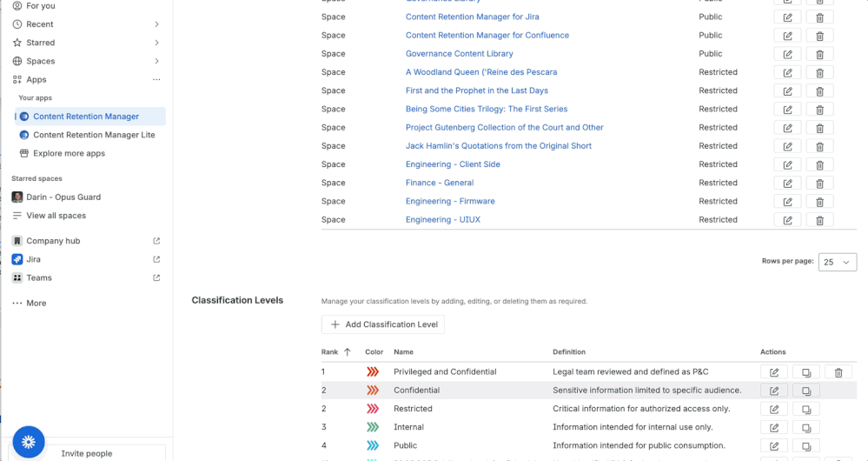
Task: Select Content Retention Manager Lite app
Action: [x=94, y=135]
